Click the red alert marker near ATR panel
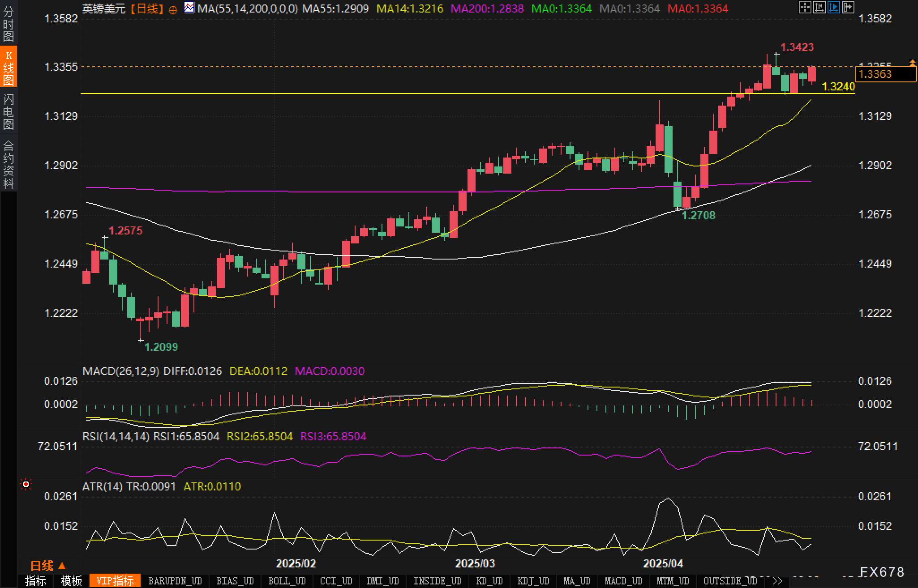This screenshot has height=588, width=918. pyautogui.click(x=26, y=485)
